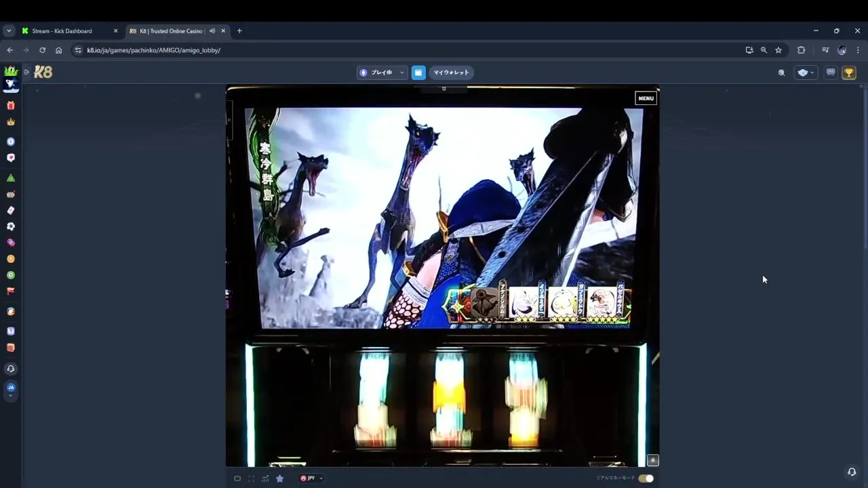Image resolution: width=868 pixels, height=488 pixels.
Task: Stop the right slot reel
Action: 526,400
